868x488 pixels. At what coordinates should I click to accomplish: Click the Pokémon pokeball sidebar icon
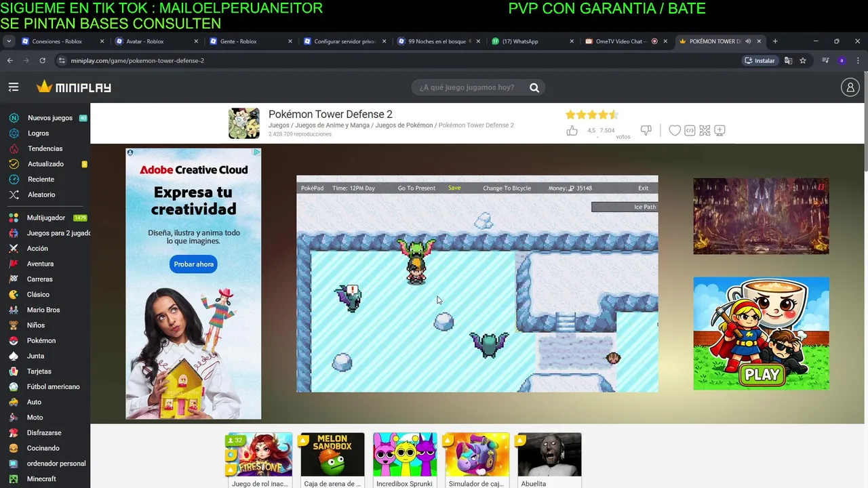pyautogui.click(x=14, y=340)
